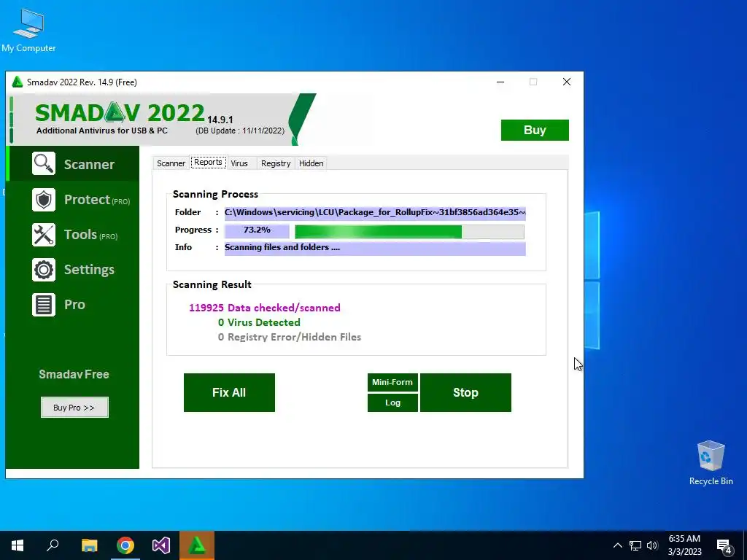Switch to the Virus tab
747x560 pixels.
click(239, 163)
